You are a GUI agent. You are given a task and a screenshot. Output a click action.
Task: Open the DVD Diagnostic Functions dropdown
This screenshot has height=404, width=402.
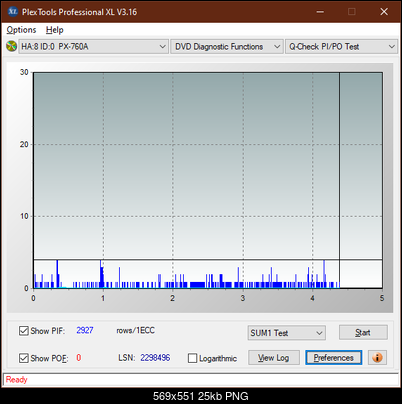coord(227,47)
